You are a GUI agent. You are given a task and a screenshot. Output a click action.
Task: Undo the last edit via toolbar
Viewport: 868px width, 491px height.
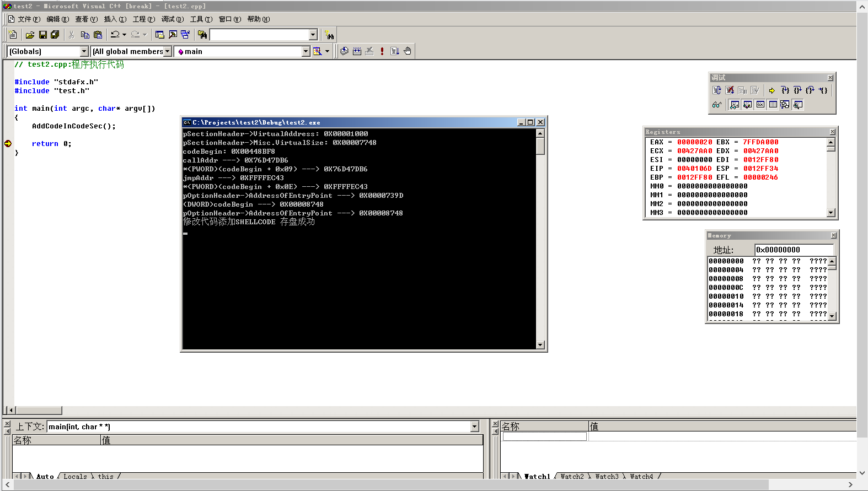click(115, 35)
